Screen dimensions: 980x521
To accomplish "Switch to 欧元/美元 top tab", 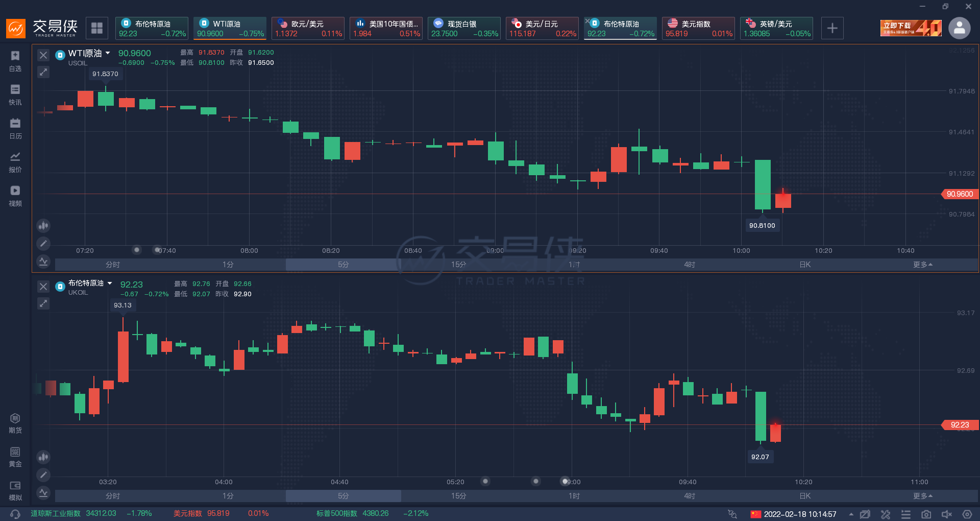I will point(308,28).
